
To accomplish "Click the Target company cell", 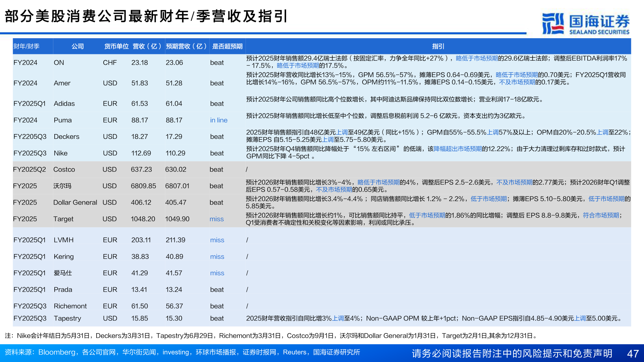I will coord(63,219).
